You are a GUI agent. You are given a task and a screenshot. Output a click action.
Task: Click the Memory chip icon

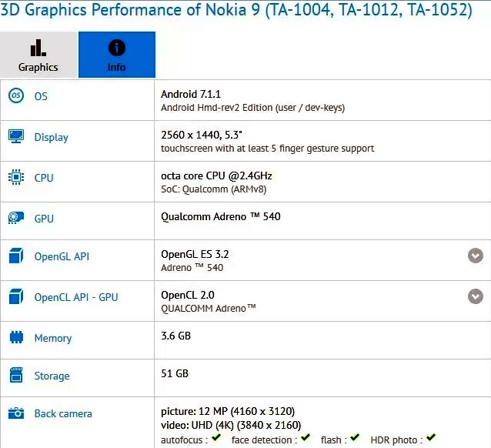pos(16,337)
